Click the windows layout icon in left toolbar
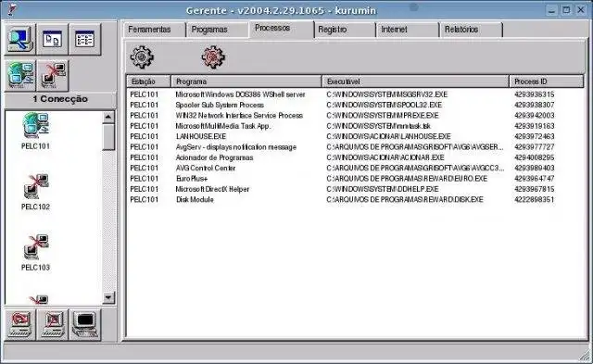The image size is (593, 364). [x=53, y=39]
